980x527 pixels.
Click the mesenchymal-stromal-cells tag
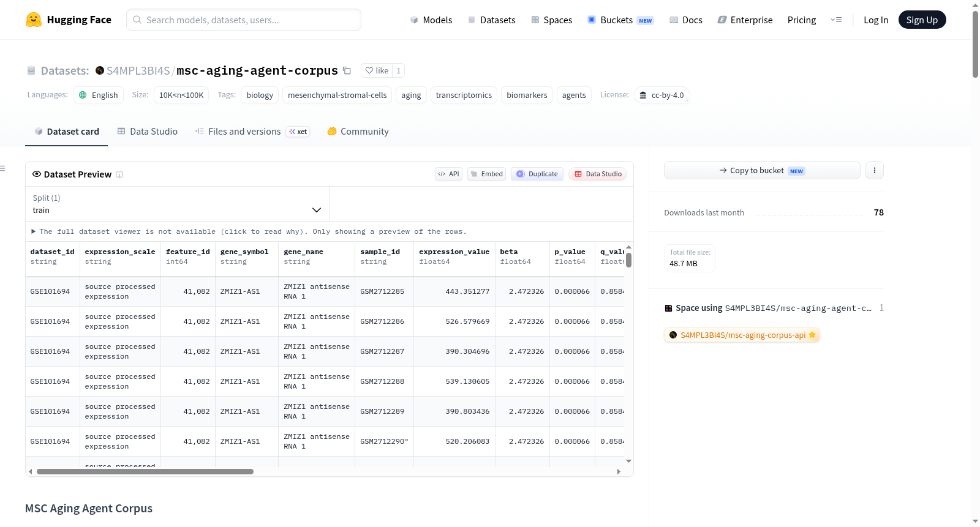(x=337, y=95)
